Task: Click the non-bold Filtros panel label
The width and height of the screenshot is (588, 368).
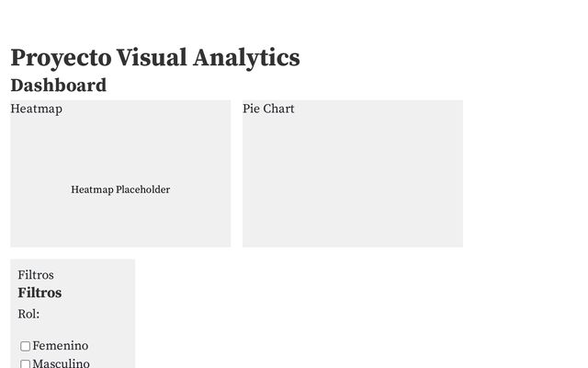Action: point(36,275)
